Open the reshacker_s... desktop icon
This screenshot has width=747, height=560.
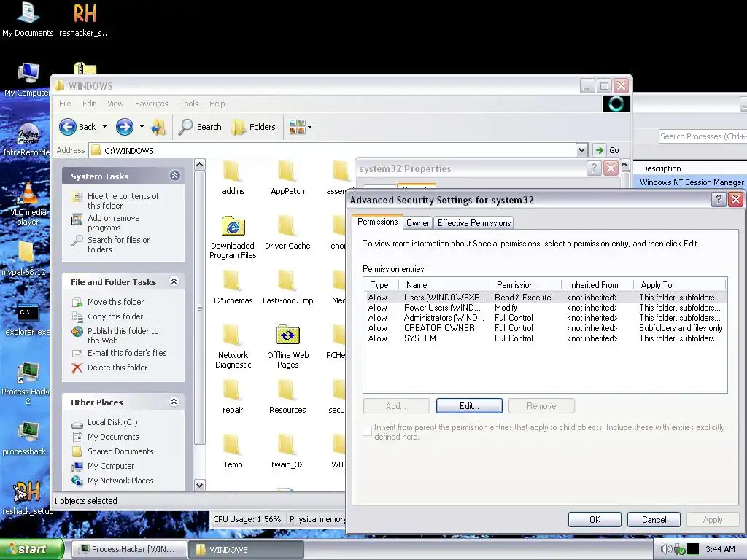pos(85,19)
